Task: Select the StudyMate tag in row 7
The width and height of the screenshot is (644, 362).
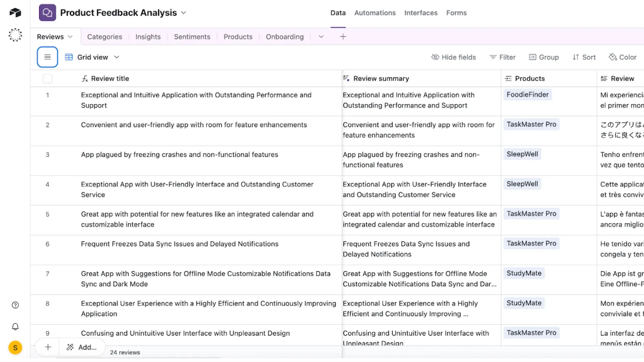Action: coord(524,273)
